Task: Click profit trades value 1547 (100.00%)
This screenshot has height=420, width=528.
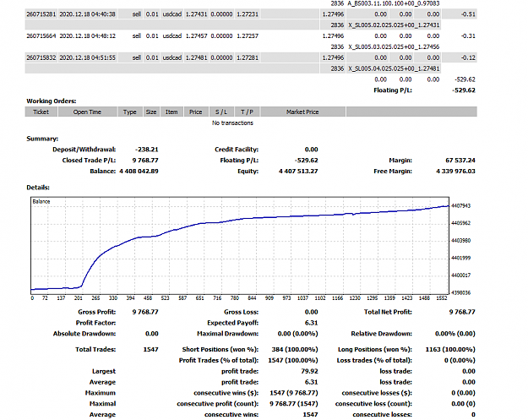Action: tap(293, 360)
